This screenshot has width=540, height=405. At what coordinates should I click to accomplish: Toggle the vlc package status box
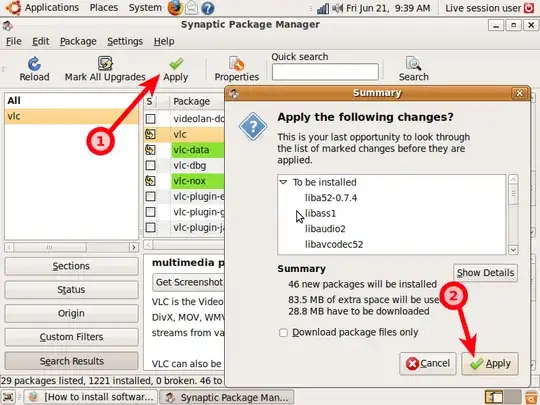pos(150,134)
